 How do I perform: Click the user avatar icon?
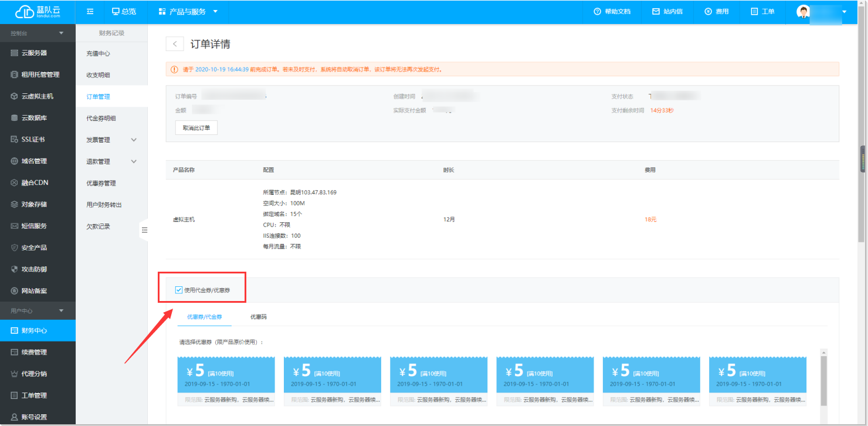point(803,11)
